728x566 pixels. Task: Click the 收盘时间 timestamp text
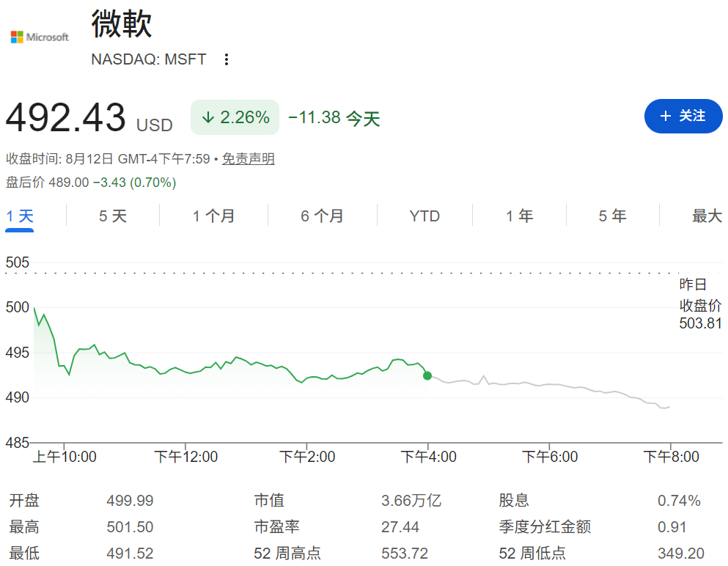point(108,159)
